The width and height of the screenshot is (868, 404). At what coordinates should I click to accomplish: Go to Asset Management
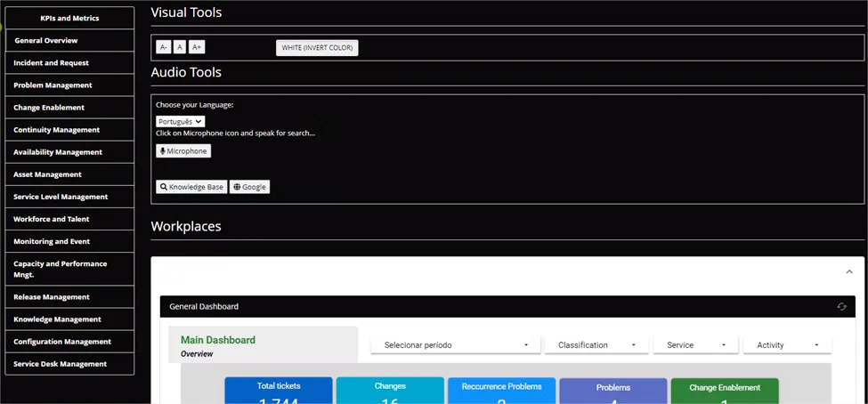pyautogui.click(x=69, y=174)
